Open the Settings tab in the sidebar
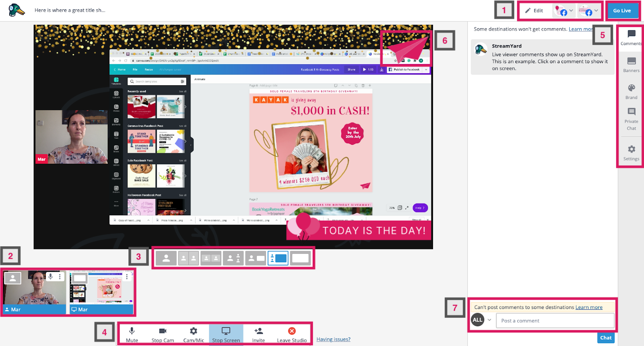The image size is (644, 346). 631,153
